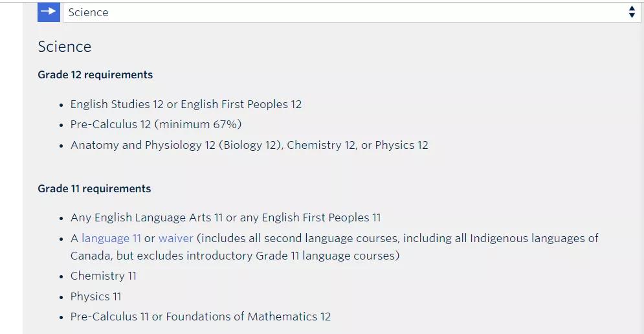Click the blue arrow icon beside Science

[49, 12]
